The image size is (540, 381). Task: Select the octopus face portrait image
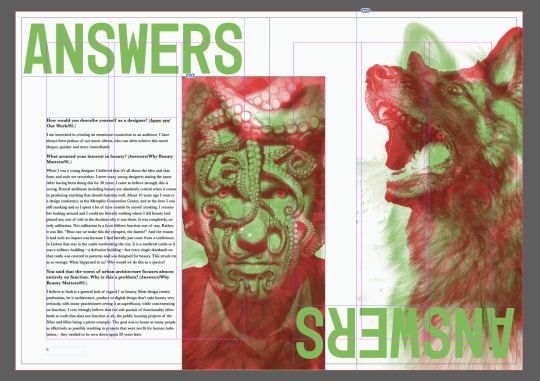[x=253, y=223]
